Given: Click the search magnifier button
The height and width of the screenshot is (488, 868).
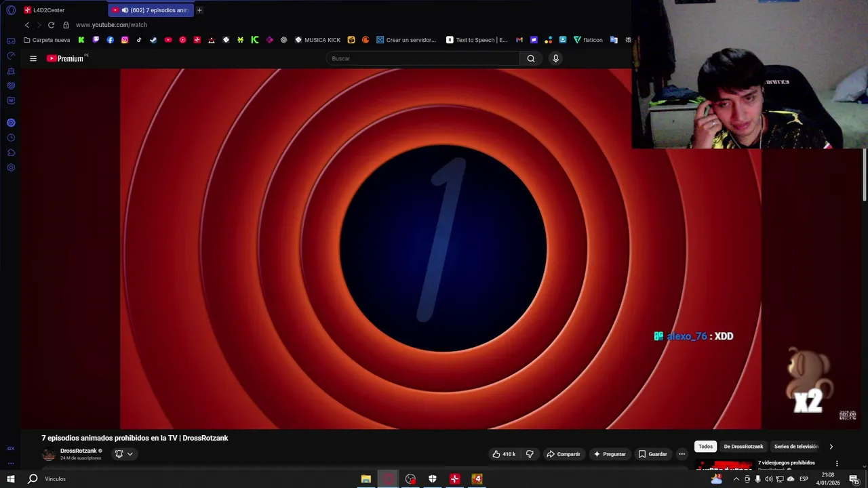Looking at the screenshot, I should click(x=531, y=58).
